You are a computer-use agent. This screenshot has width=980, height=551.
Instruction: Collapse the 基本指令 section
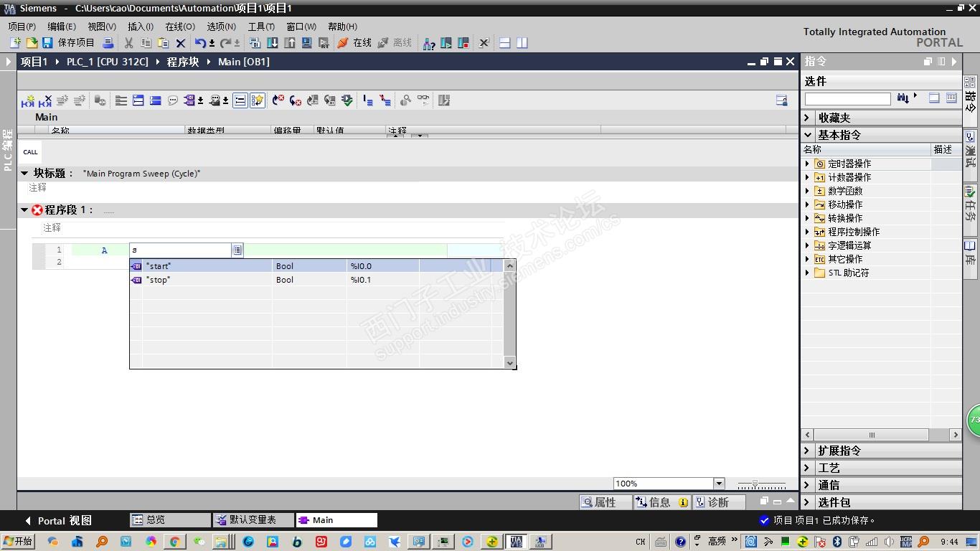pyautogui.click(x=807, y=135)
